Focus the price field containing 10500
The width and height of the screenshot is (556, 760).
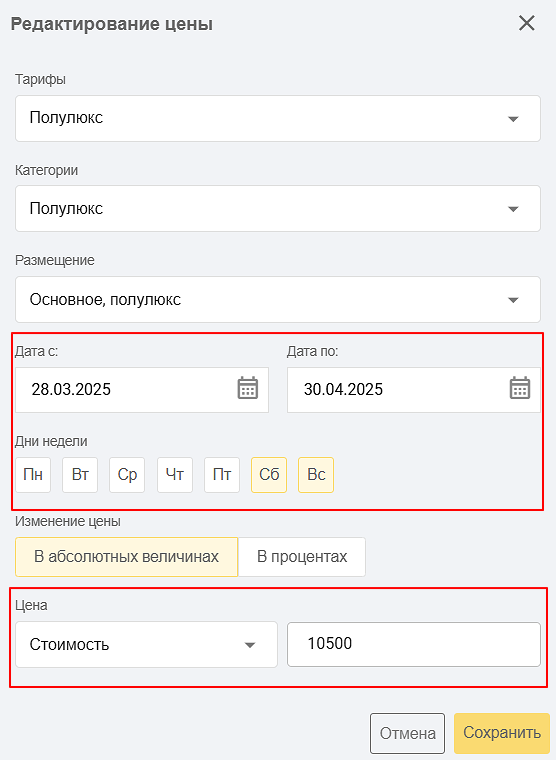pyautogui.click(x=414, y=644)
